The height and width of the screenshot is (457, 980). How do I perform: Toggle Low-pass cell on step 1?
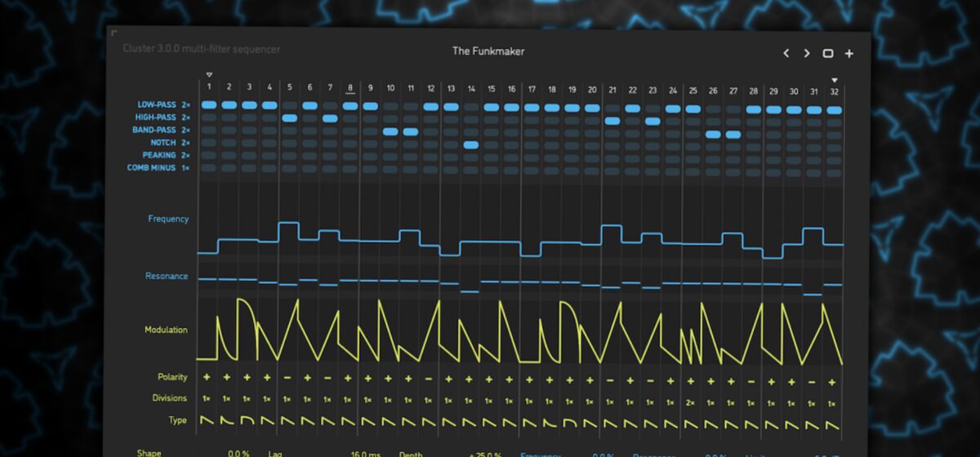click(x=209, y=104)
